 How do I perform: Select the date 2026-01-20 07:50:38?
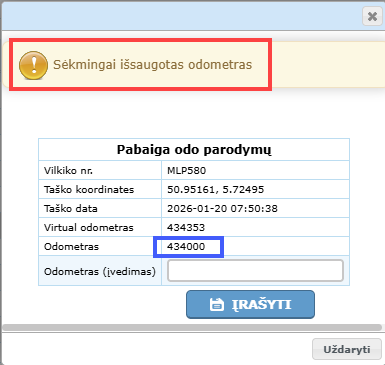(222, 209)
